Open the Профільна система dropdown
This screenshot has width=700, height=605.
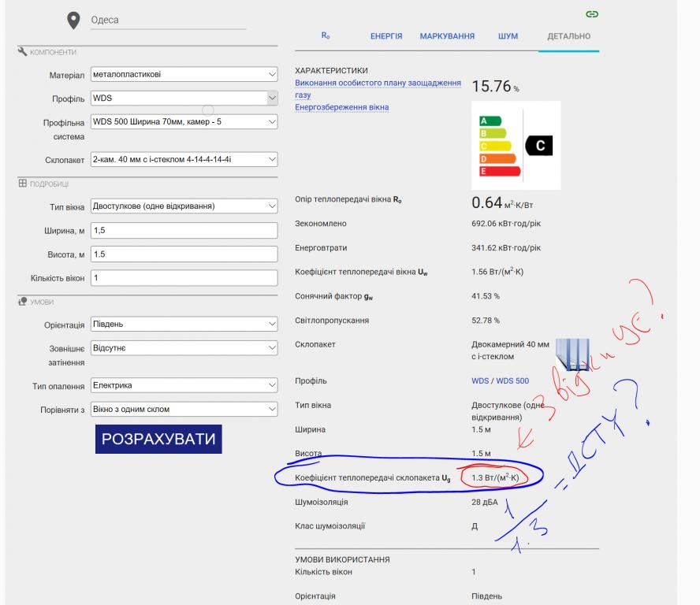point(184,122)
